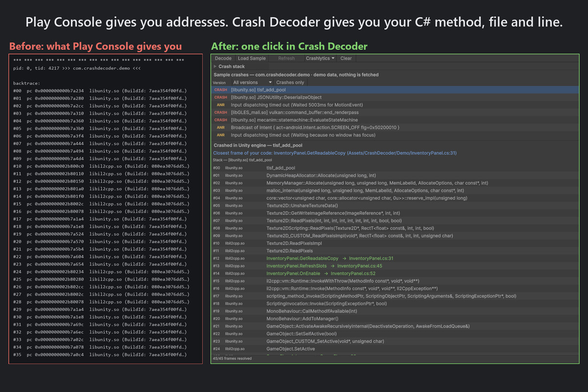This screenshot has width=588, height=392.
Task: Click backtrace line #31 pc 0x...b7a69c
Action: (x=100, y=324)
